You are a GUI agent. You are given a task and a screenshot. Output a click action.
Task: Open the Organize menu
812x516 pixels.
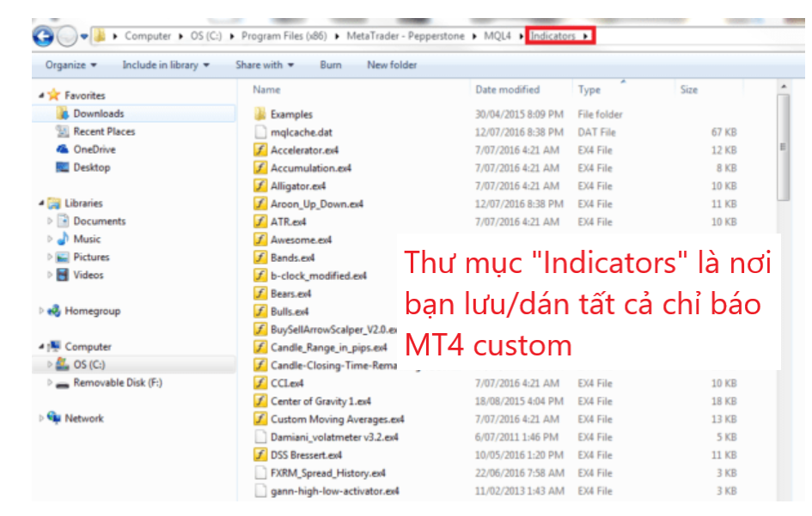(71, 64)
